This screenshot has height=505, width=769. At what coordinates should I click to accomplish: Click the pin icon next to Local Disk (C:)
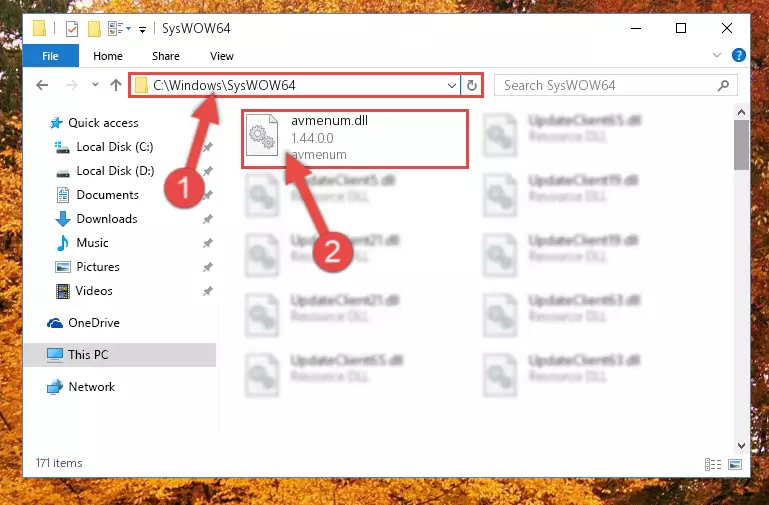pyautogui.click(x=208, y=147)
